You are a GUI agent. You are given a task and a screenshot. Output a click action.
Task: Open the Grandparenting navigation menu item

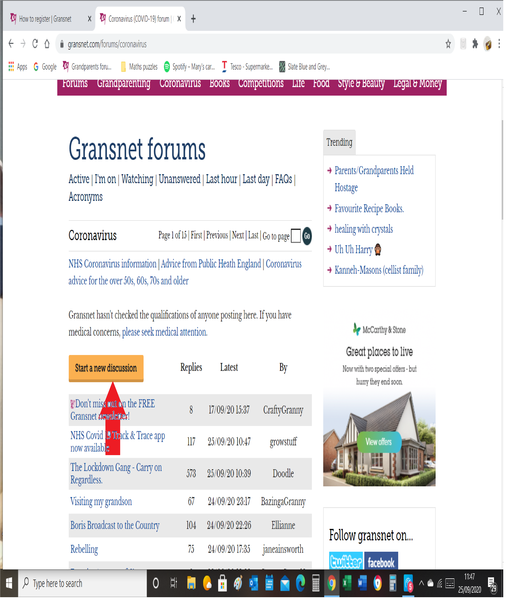coord(124,83)
